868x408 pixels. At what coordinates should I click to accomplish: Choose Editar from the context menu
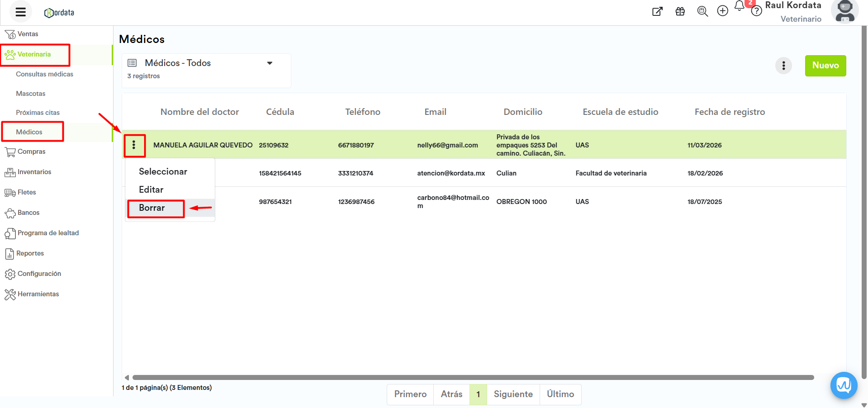click(151, 190)
